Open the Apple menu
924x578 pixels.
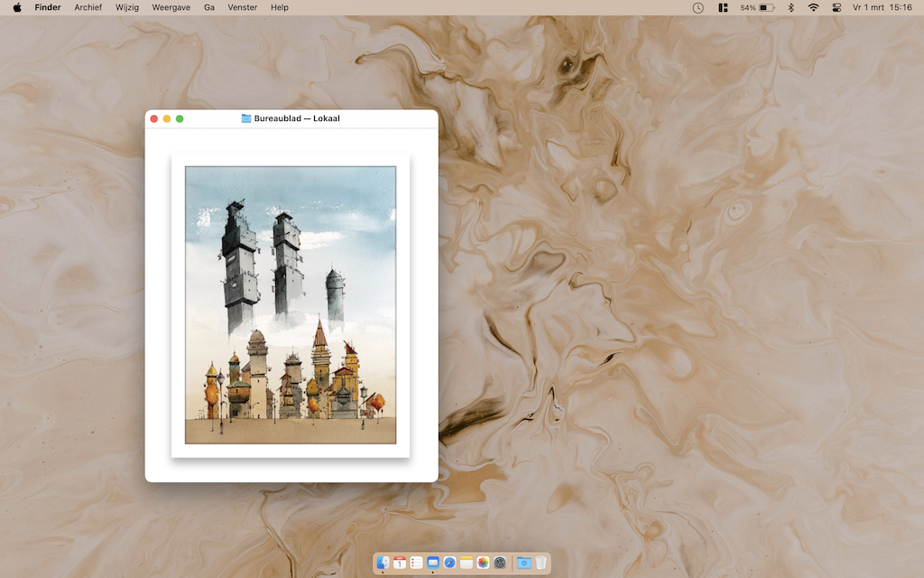point(17,7)
